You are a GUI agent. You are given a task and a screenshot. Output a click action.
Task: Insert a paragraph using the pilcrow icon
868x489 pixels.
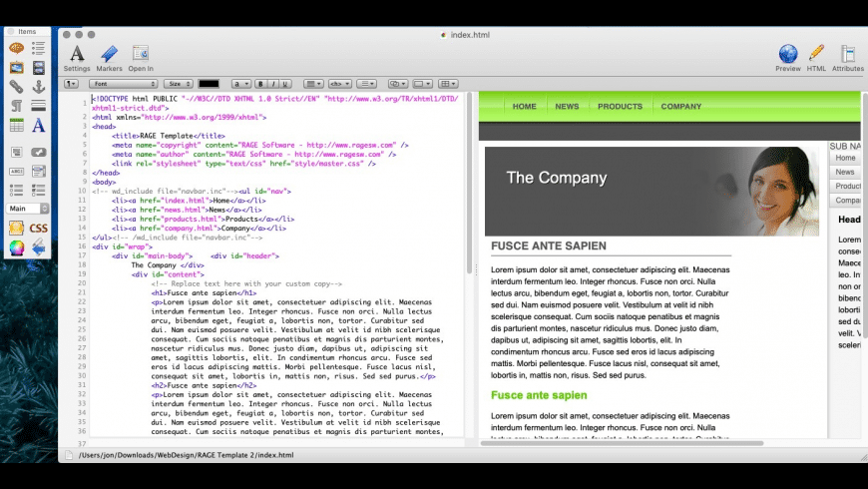[x=17, y=106]
